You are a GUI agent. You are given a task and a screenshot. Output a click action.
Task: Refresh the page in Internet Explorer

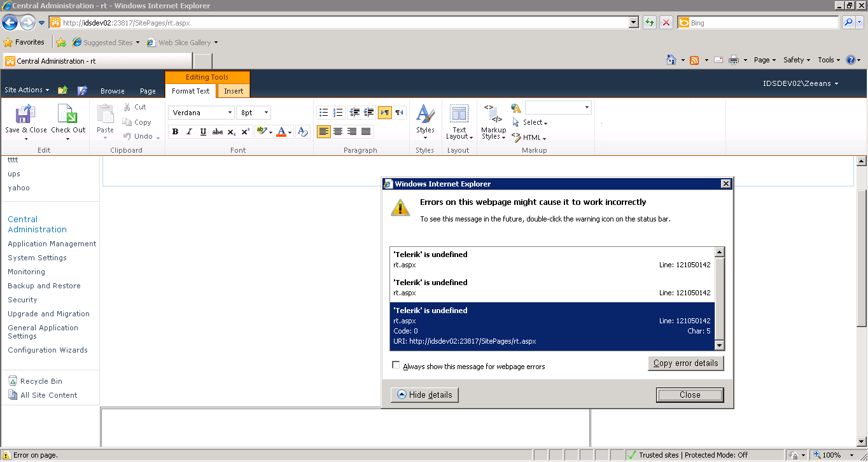coord(649,23)
